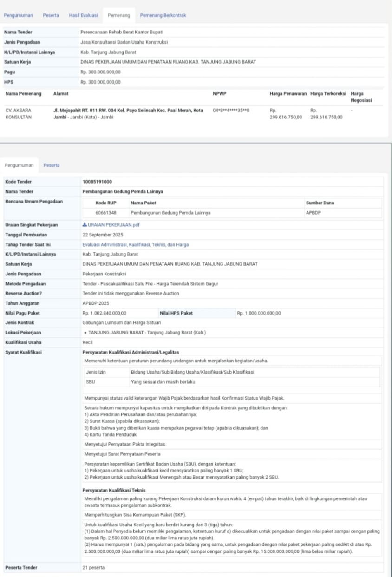The width and height of the screenshot is (392, 577).
Task: Open Peserta tab beside Hasil Evaluasi
Action: pyautogui.click(x=51, y=15)
